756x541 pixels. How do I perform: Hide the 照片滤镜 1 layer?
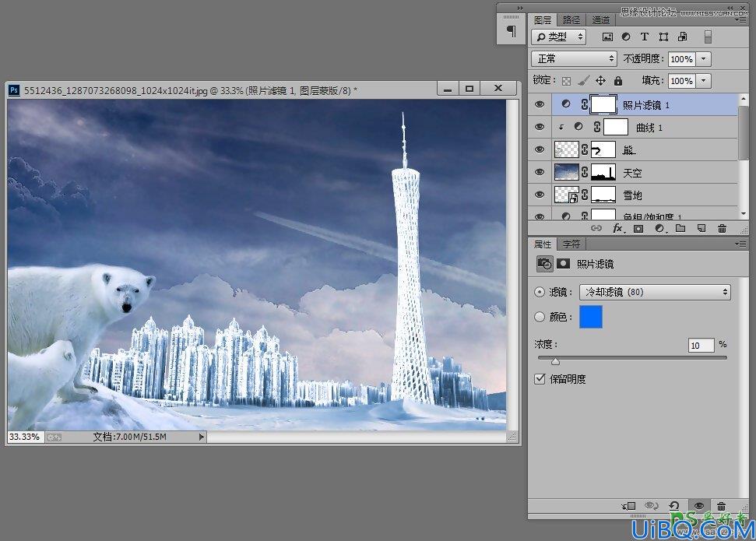(540, 104)
